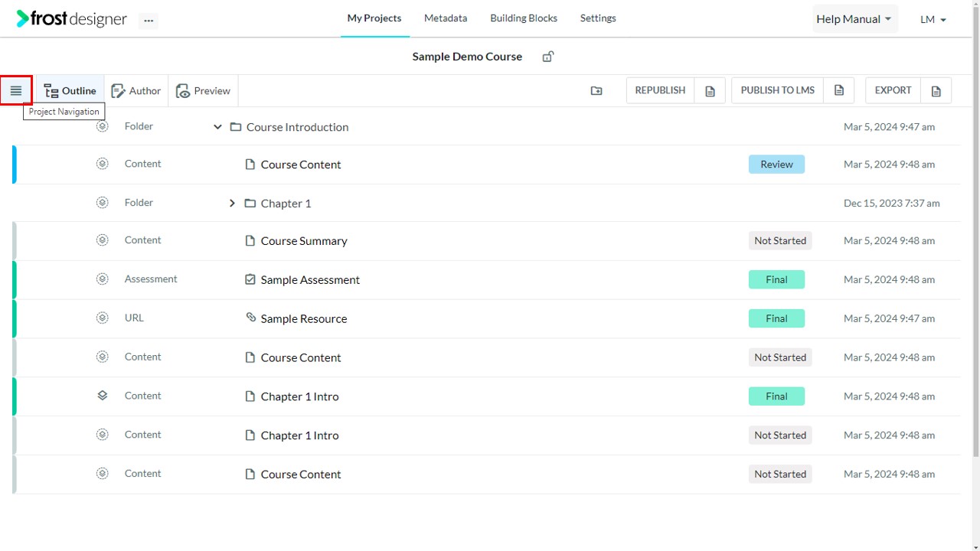980x551 pixels.
Task: Click the checklist icon before Sample Assessment
Action: [250, 280]
